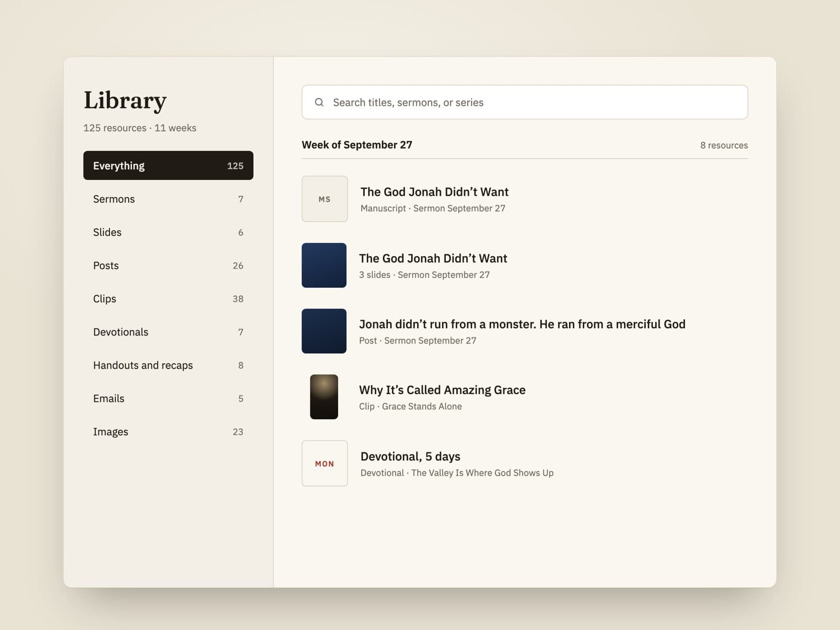Open the 3 slides navy thumbnail
840x630 pixels.
[x=324, y=265]
